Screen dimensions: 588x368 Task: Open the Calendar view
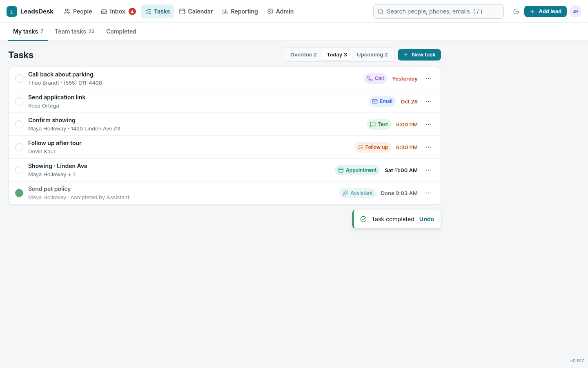click(196, 11)
